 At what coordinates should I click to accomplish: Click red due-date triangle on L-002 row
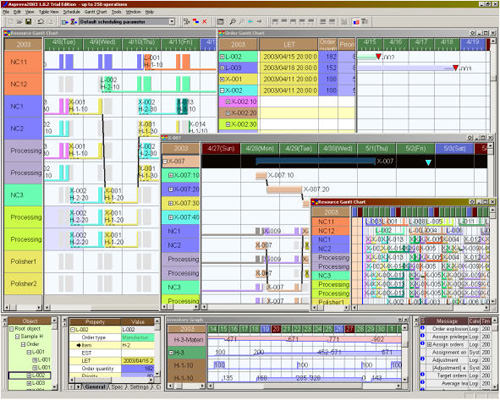point(378,57)
